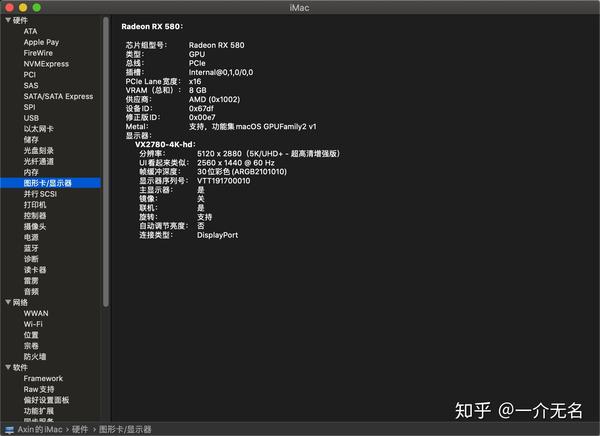The height and width of the screenshot is (436, 600).
Task: Select the Radeon RX 580 heading
Action: pyautogui.click(x=152, y=26)
